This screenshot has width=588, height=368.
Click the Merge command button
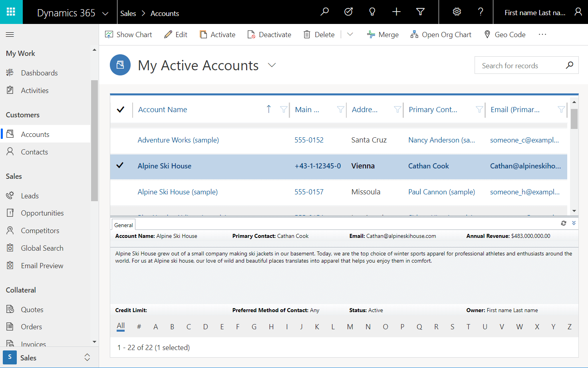click(383, 34)
